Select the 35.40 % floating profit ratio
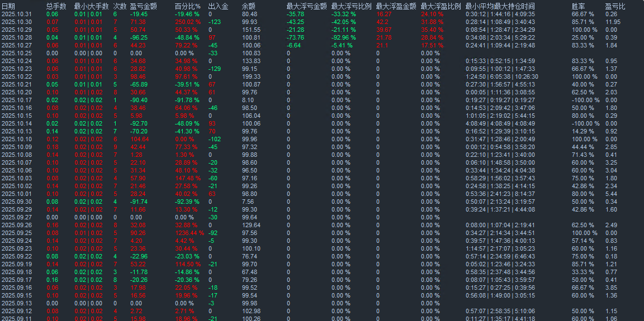 pos(432,30)
